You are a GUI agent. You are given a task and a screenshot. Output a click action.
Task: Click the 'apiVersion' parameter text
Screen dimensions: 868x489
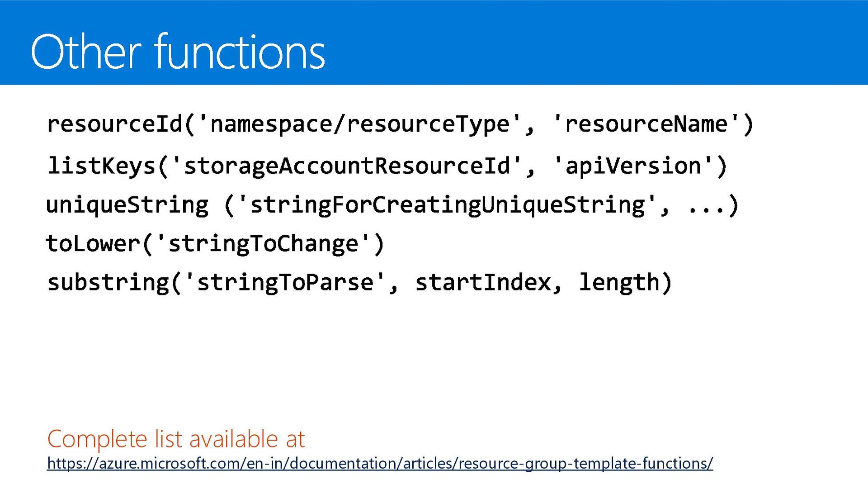[633, 166]
